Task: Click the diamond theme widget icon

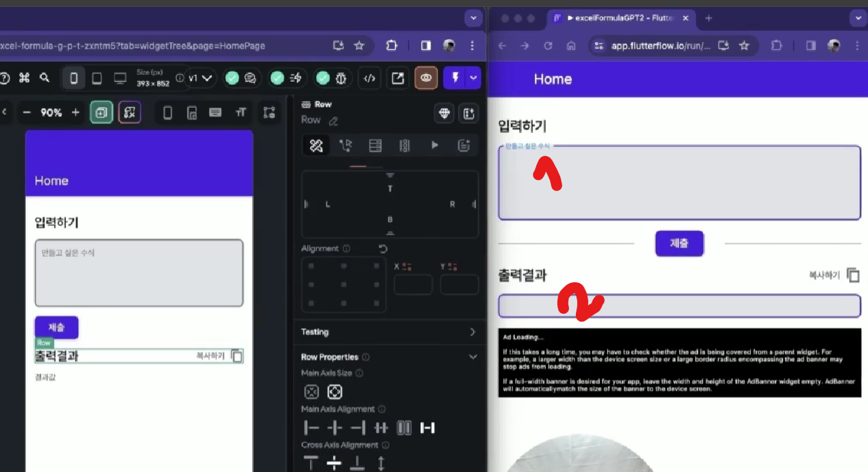Action: coord(445,114)
